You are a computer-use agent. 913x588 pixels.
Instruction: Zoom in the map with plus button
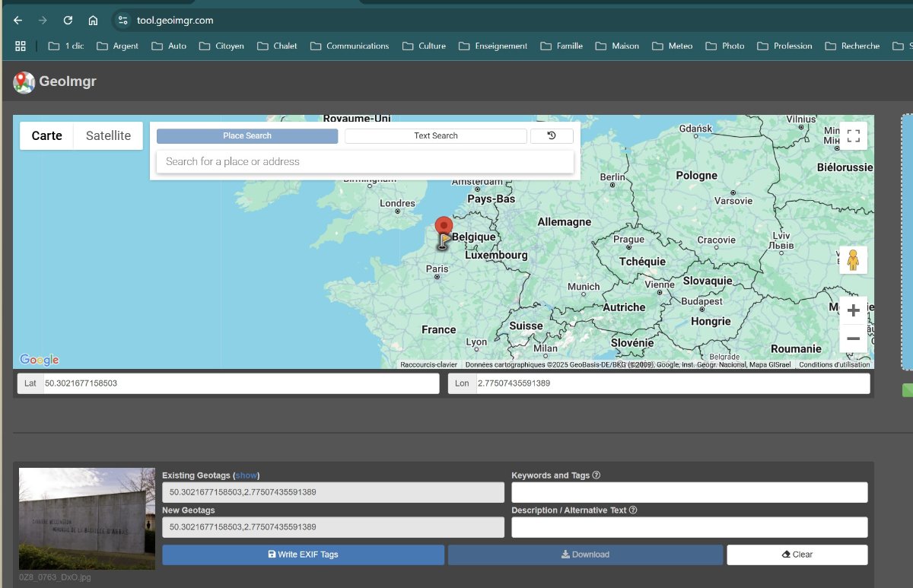[x=853, y=310]
